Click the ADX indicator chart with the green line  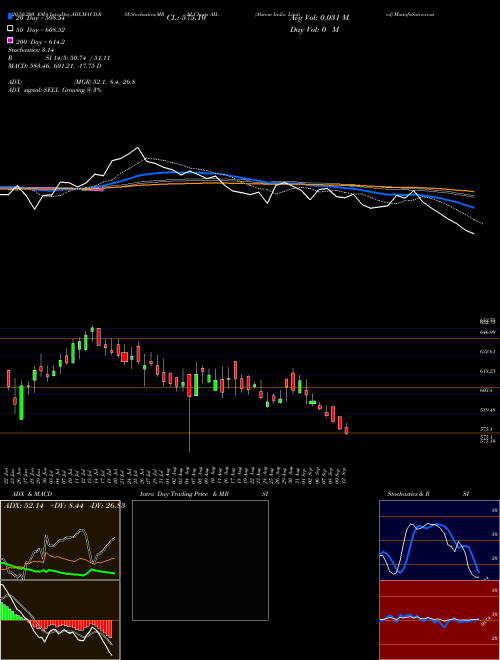(x=60, y=540)
